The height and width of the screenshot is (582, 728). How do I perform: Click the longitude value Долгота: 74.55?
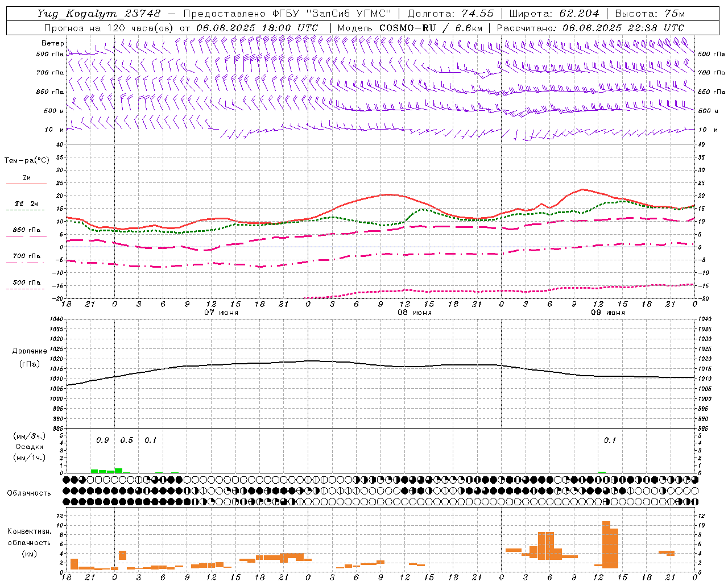pyautogui.click(x=450, y=13)
